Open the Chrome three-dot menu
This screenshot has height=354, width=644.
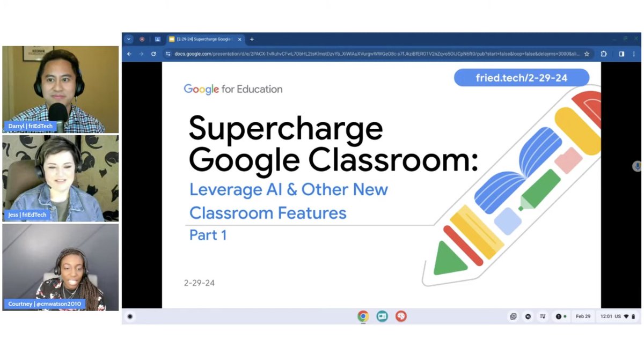click(x=634, y=54)
